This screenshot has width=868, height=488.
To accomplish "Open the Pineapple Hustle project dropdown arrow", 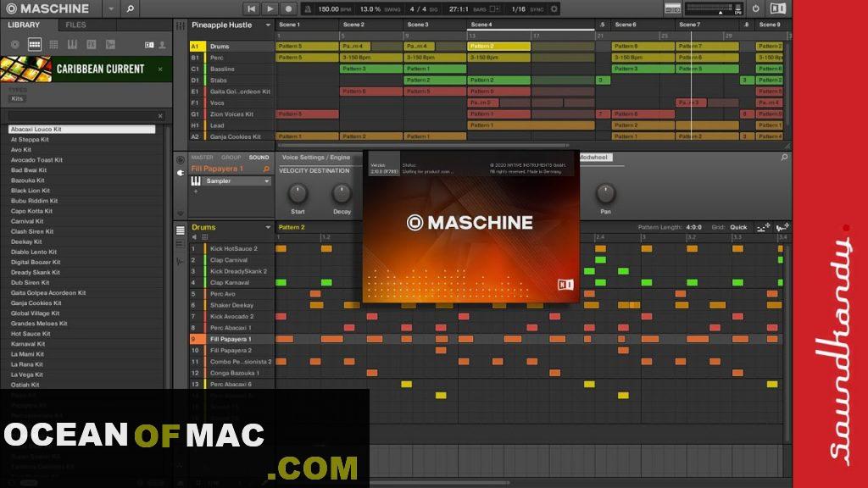I will [268, 25].
